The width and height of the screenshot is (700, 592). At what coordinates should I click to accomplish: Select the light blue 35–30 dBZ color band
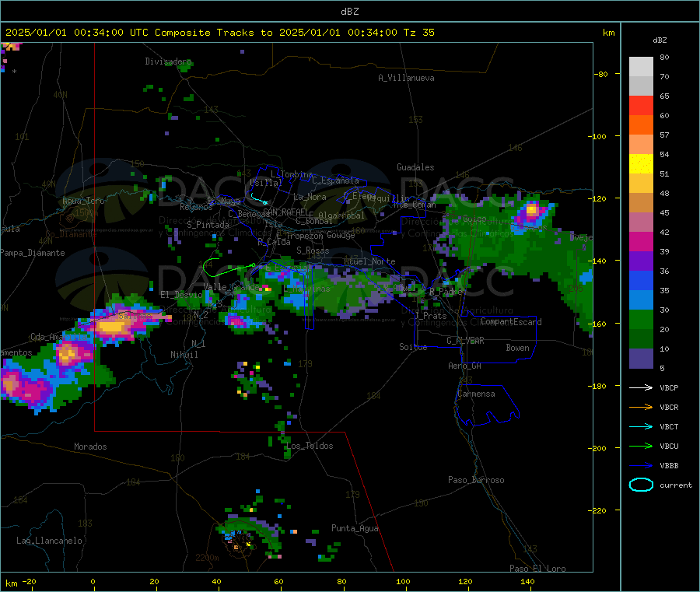click(641, 300)
